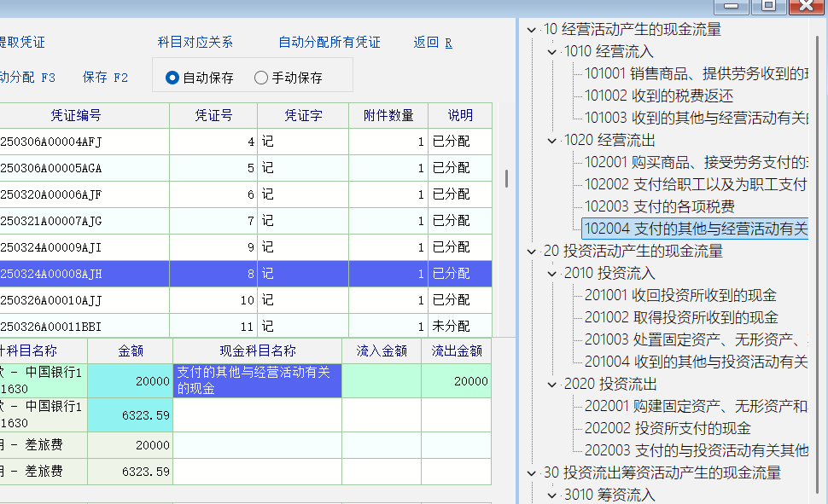Click 自动分配所有凭证

point(329,43)
